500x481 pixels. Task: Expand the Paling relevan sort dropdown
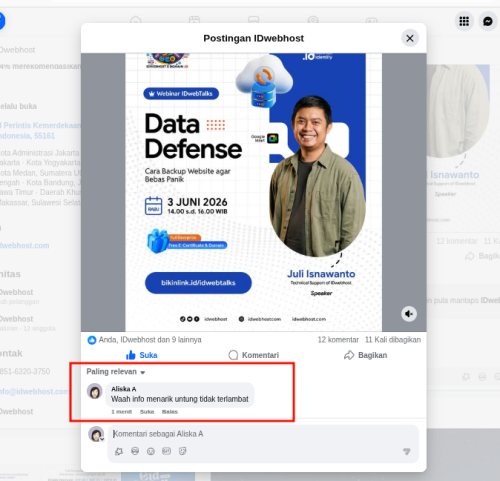point(116,372)
